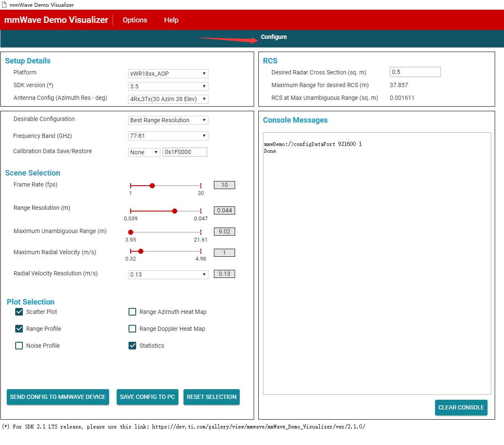Enable the Range Doppler Heat Map checkbox
Screen dimensions: 504x445
point(132,329)
